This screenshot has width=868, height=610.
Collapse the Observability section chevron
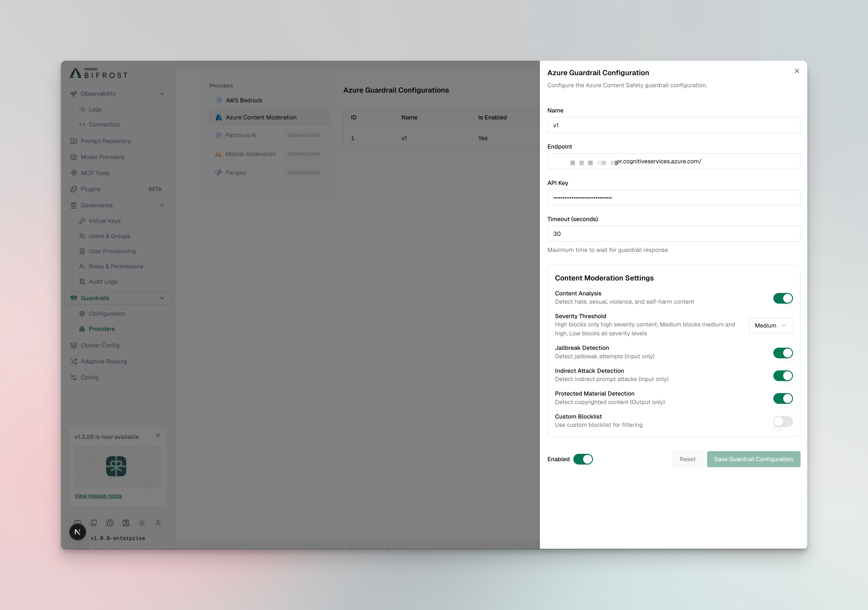[162, 94]
